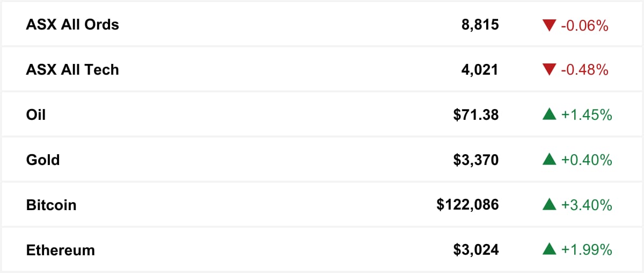Click the green up arrow in the Ethereum row
The width and height of the screenshot is (644, 273).
(549, 249)
